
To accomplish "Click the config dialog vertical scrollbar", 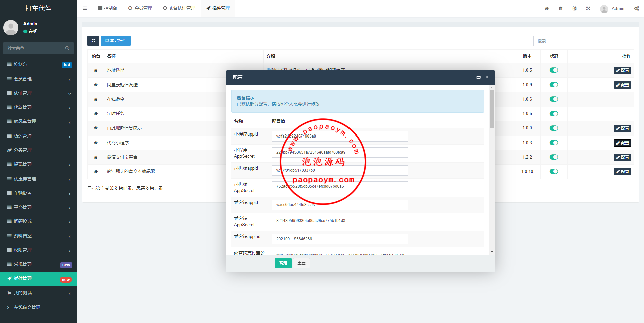I will [492, 109].
